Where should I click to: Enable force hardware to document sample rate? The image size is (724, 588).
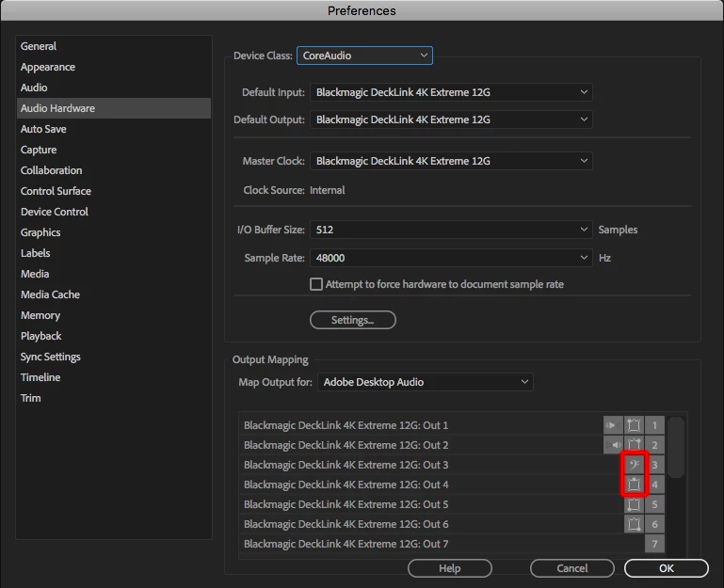coord(316,284)
